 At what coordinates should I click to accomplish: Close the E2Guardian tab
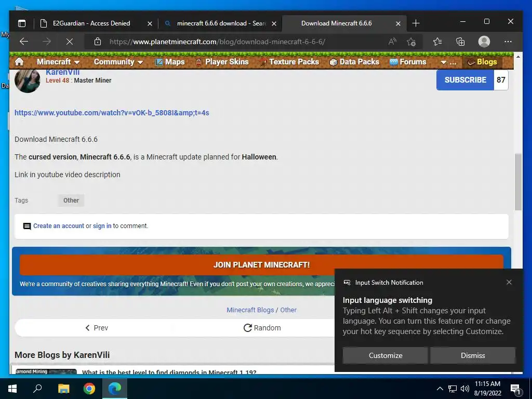(150, 23)
